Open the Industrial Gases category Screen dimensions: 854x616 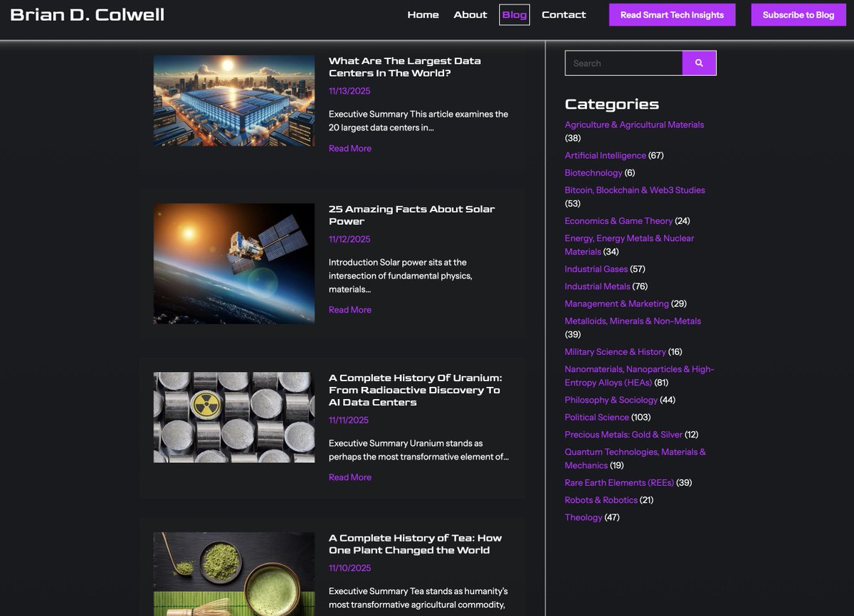(x=596, y=270)
